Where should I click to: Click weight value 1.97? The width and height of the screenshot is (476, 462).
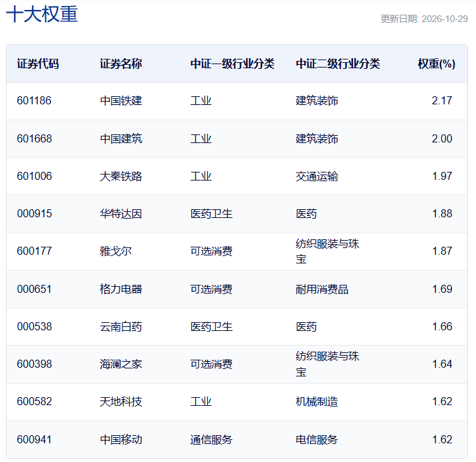coord(443,176)
